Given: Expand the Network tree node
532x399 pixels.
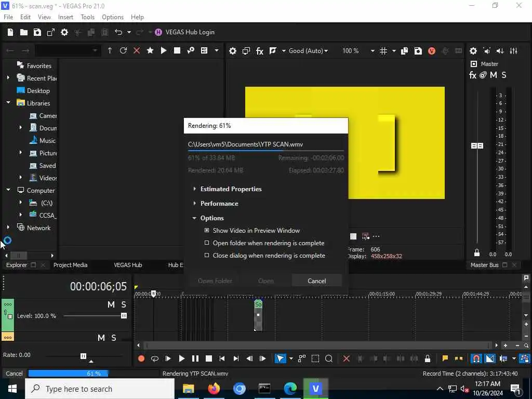Looking at the screenshot, I should pos(8,227).
